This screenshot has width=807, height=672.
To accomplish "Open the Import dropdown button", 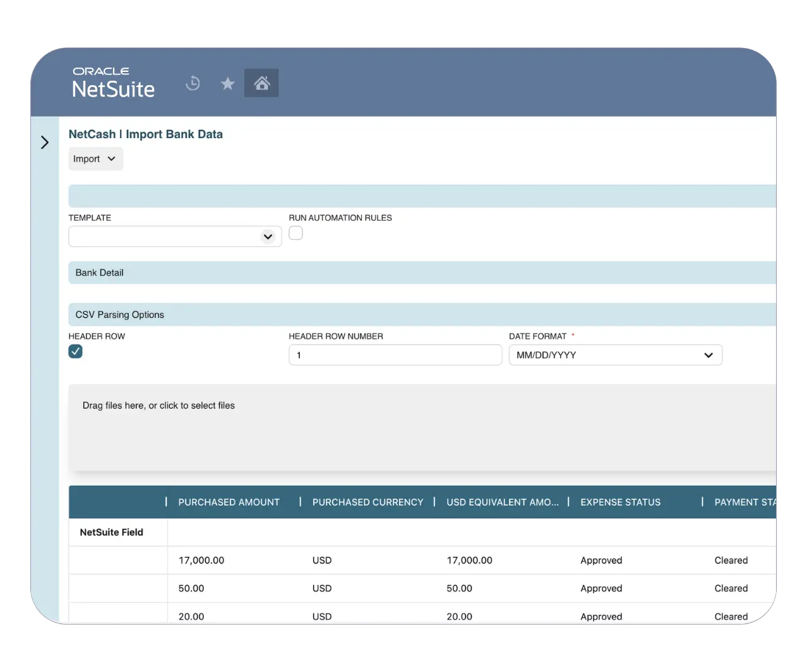I will (95, 159).
